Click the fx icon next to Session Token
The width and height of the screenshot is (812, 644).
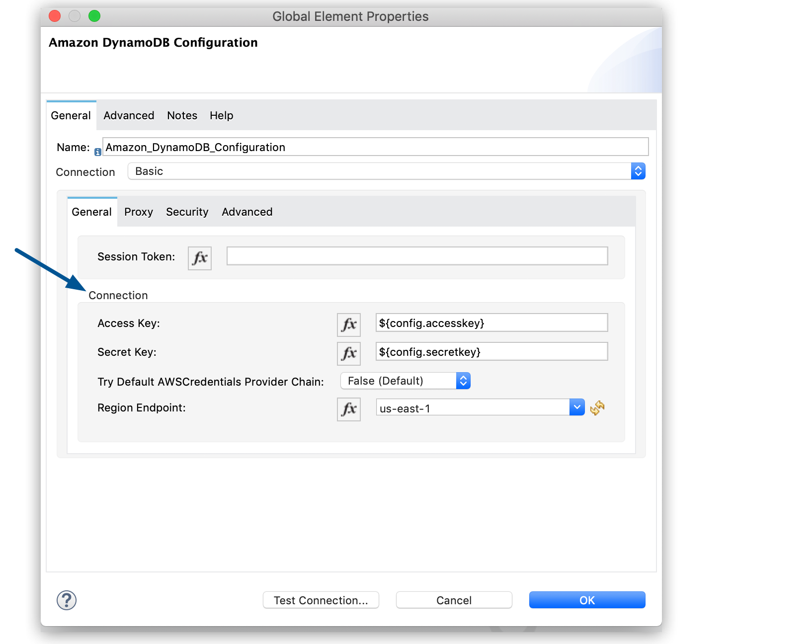tap(199, 258)
